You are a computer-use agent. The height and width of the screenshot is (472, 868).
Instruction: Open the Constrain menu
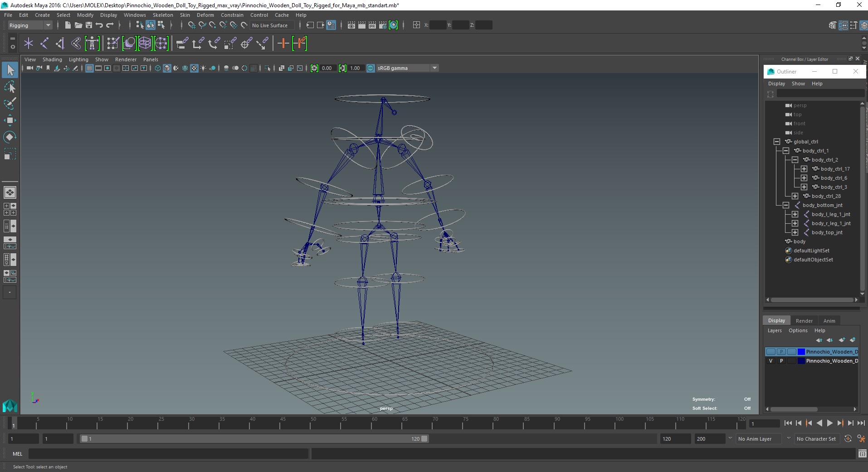(x=232, y=15)
